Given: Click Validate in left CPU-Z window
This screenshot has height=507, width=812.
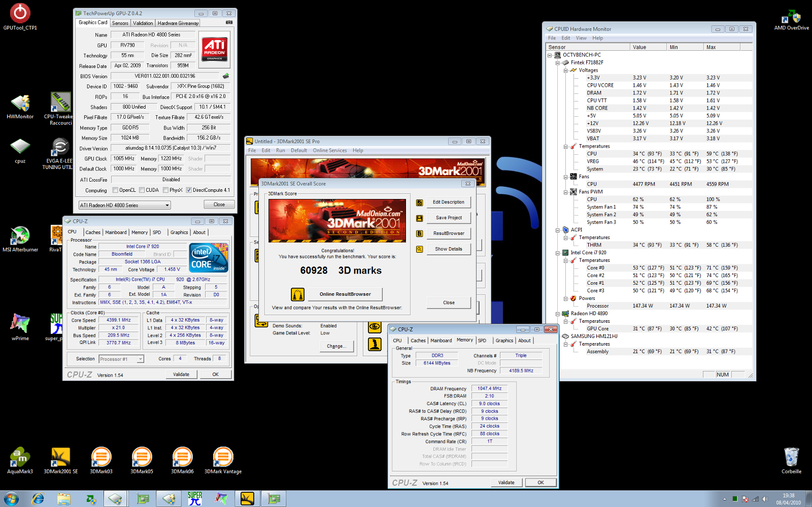Looking at the screenshot, I should tap(181, 375).
